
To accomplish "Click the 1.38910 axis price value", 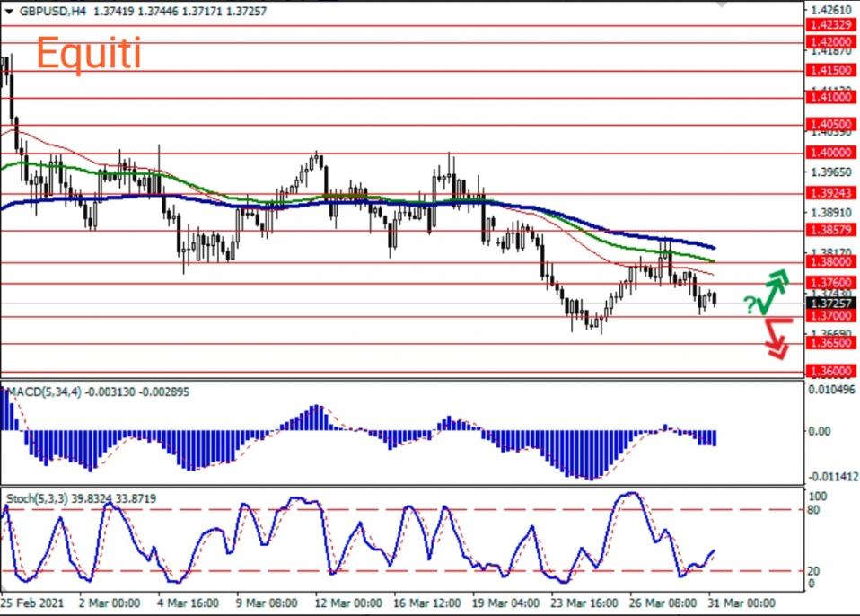I will (831, 213).
